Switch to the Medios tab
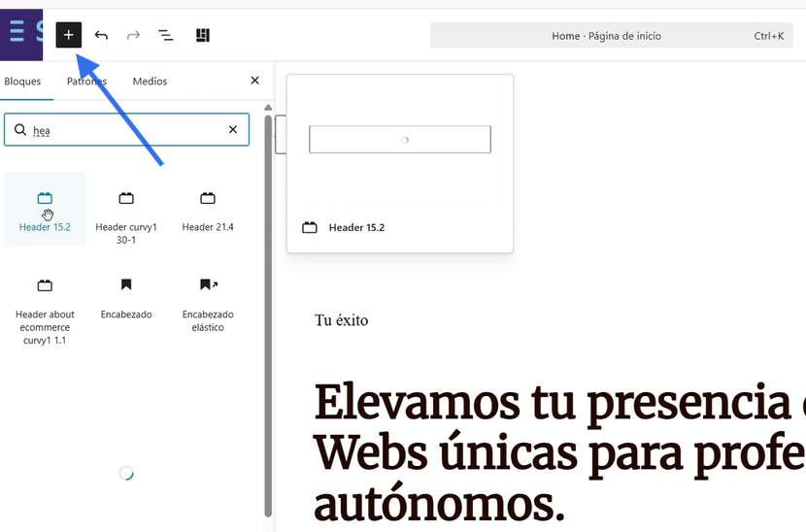Viewport: 806px width, 532px height. (x=150, y=82)
